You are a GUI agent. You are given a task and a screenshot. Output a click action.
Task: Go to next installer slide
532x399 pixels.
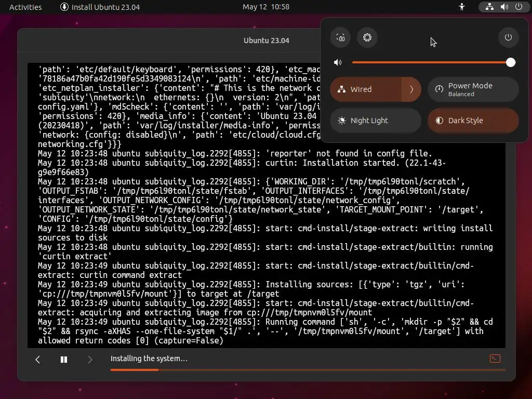[90, 360]
